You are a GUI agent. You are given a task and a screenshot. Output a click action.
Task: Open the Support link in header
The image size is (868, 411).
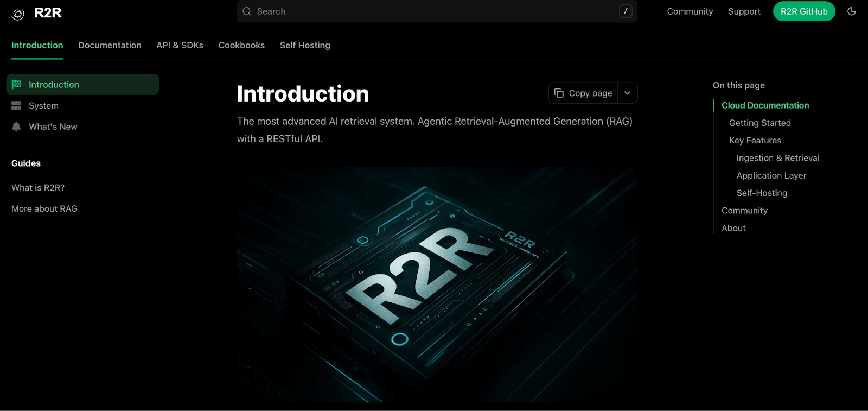click(744, 11)
